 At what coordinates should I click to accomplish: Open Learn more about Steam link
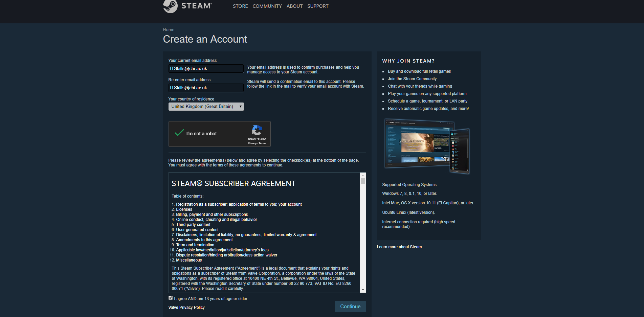400,247
